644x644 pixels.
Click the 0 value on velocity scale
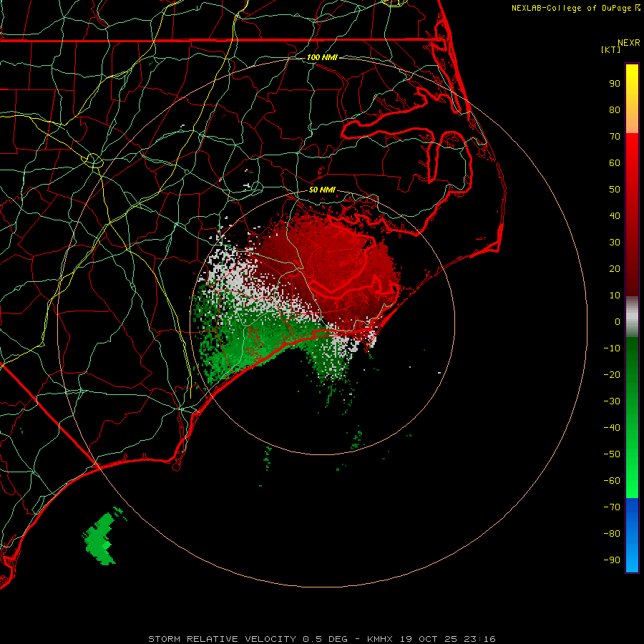tap(618, 322)
